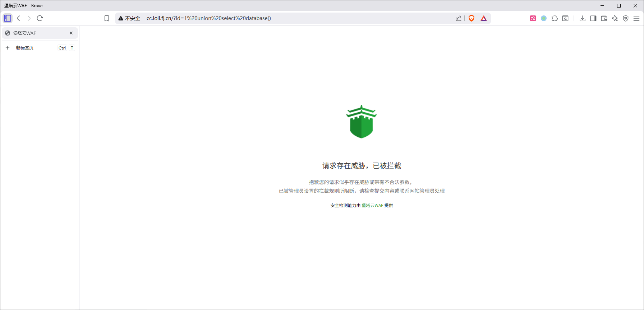Open the Brave VPN shield icon

pos(626,18)
